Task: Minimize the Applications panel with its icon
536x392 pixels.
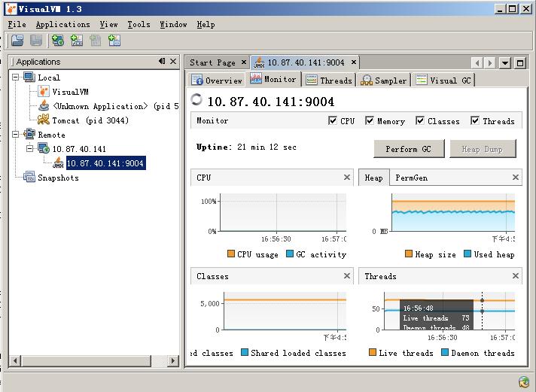Action: 162,61
